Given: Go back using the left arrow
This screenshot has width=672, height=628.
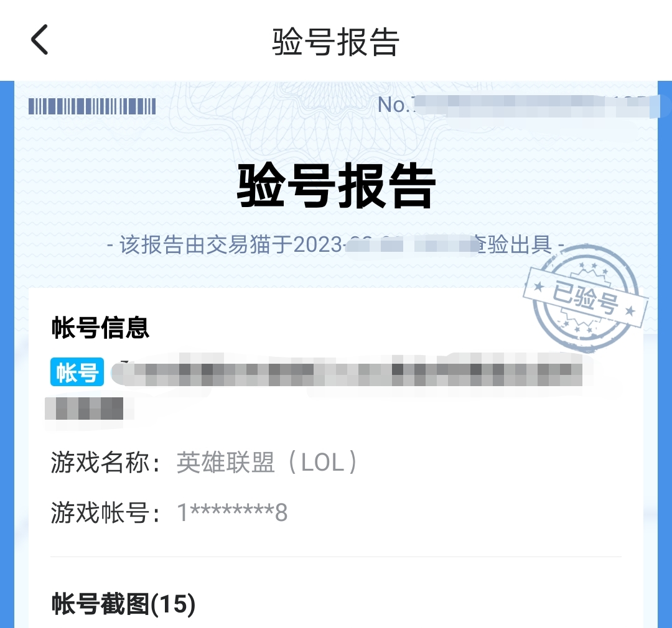Looking at the screenshot, I should click(39, 39).
